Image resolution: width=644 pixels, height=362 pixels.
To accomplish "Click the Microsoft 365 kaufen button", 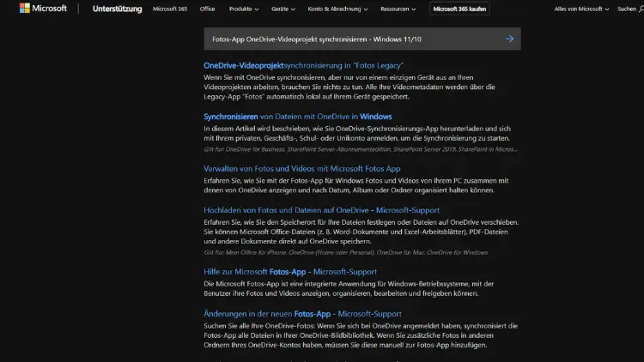I will click(x=459, y=9).
